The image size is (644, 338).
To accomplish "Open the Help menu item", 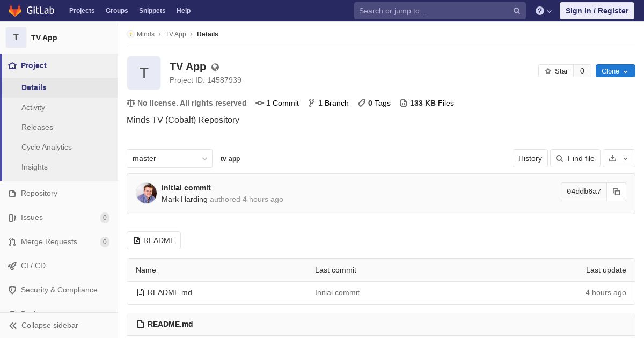I will [184, 11].
